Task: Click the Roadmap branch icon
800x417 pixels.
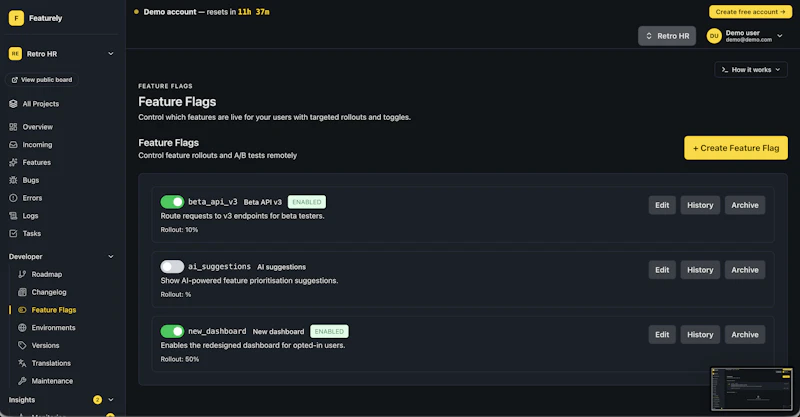Action: 22,274
